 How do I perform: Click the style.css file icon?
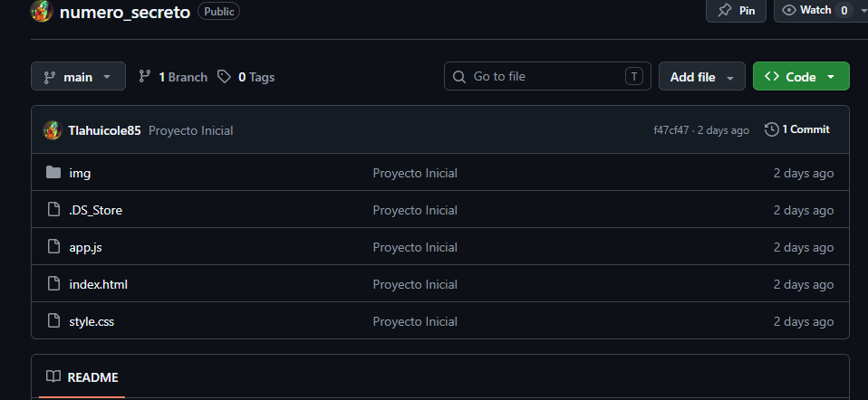click(x=53, y=321)
